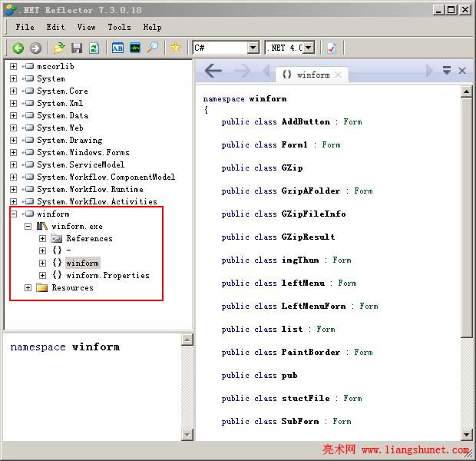Viewport: 476px width, 461px height.
Task: Click the code pane scroll down arrow
Action: [467, 435]
